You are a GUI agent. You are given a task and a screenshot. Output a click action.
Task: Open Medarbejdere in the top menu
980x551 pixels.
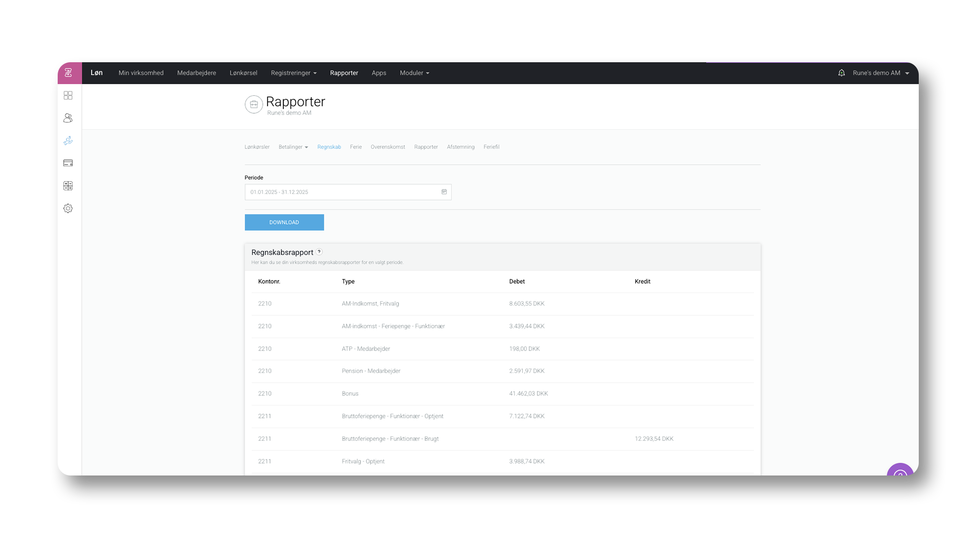(x=197, y=73)
